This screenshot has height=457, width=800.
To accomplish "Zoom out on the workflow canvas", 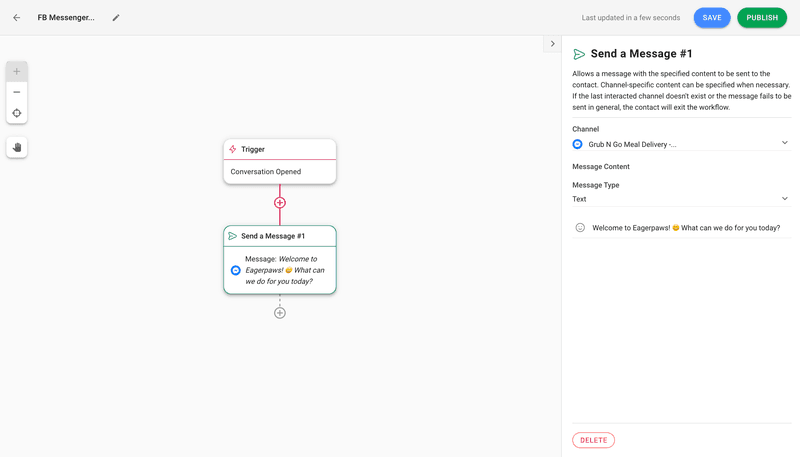I will (x=17, y=92).
